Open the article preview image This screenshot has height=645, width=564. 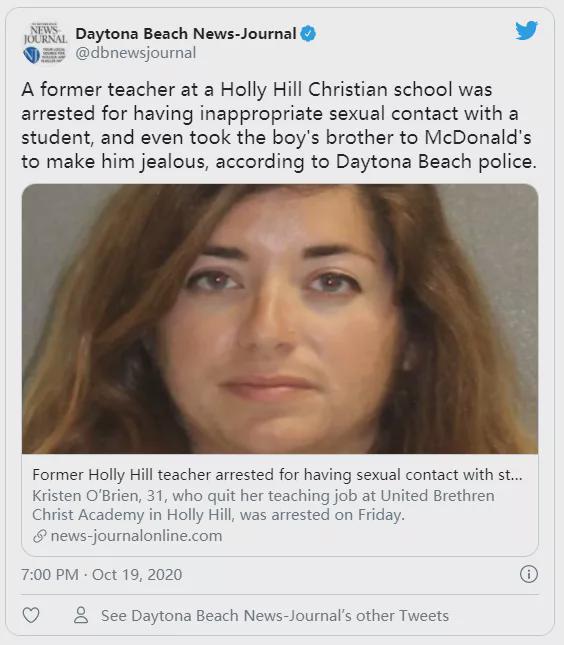point(280,319)
